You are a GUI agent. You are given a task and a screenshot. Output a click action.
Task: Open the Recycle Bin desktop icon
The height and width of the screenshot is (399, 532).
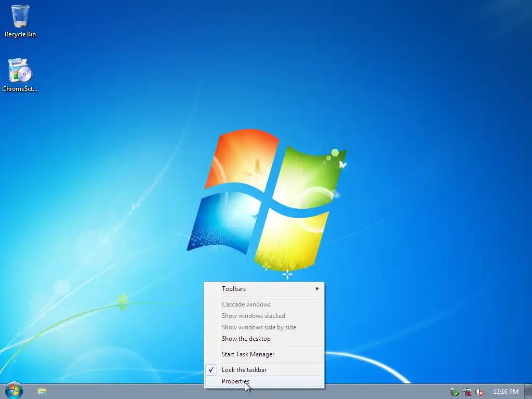(20, 21)
